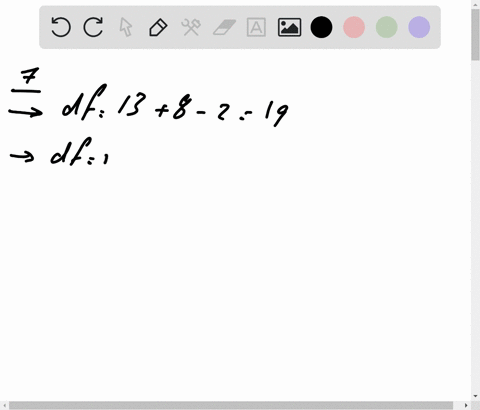The height and width of the screenshot is (410, 480).
Task: Click the scroll right arrow
Action: click(466, 405)
